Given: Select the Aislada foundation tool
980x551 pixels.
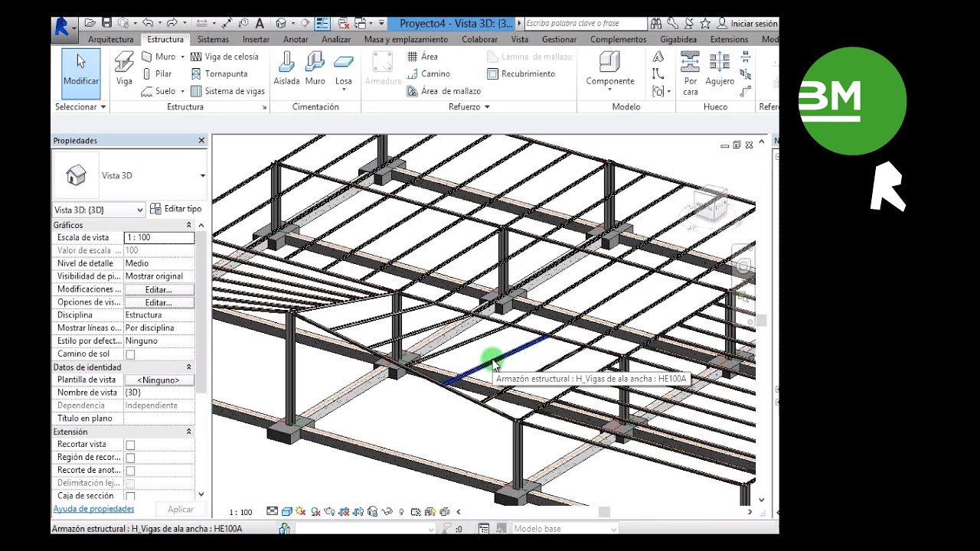Looking at the screenshot, I should point(286,69).
